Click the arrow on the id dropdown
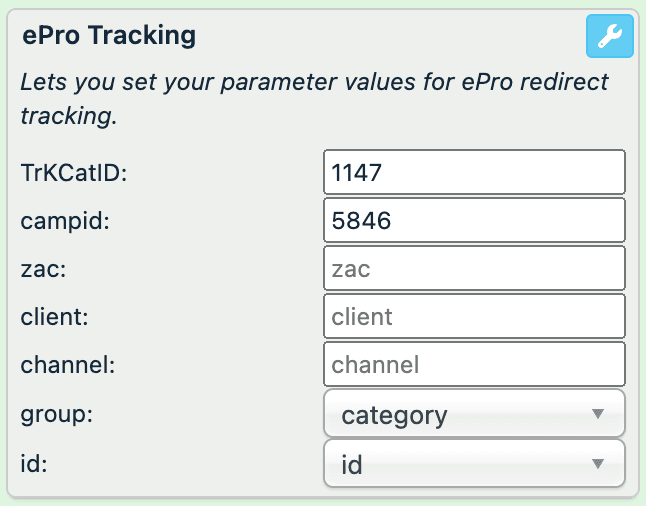646x506 pixels. pyautogui.click(x=598, y=464)
